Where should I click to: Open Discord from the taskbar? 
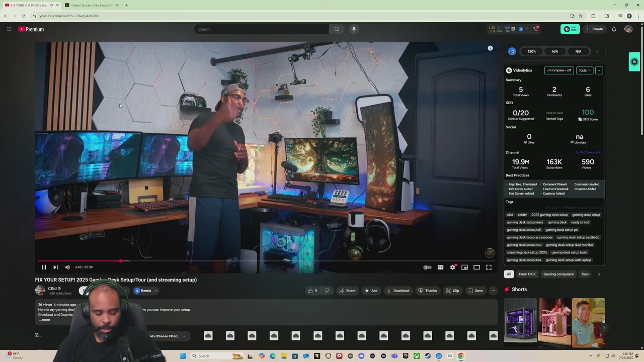click(x=361, y=356)
